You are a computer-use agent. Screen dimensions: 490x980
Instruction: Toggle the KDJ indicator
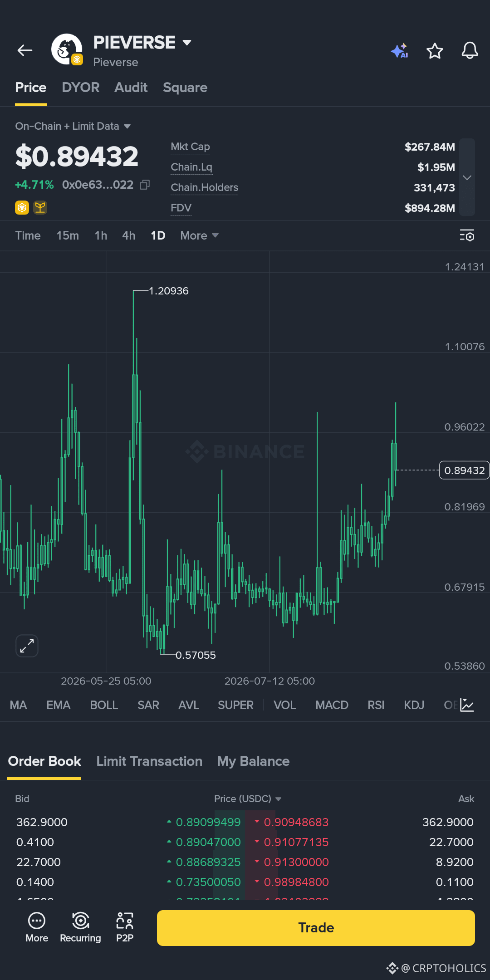click(x=414, y=705)
